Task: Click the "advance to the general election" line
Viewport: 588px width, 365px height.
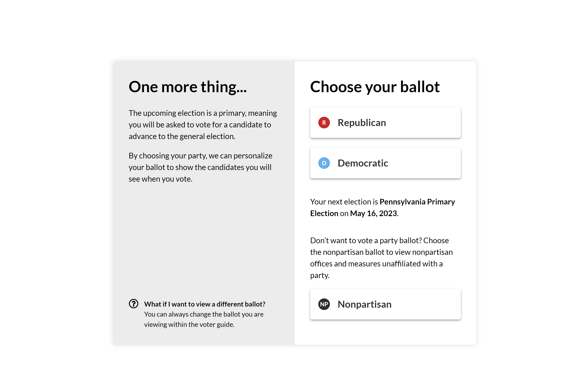Action: [x=182, y=136]
